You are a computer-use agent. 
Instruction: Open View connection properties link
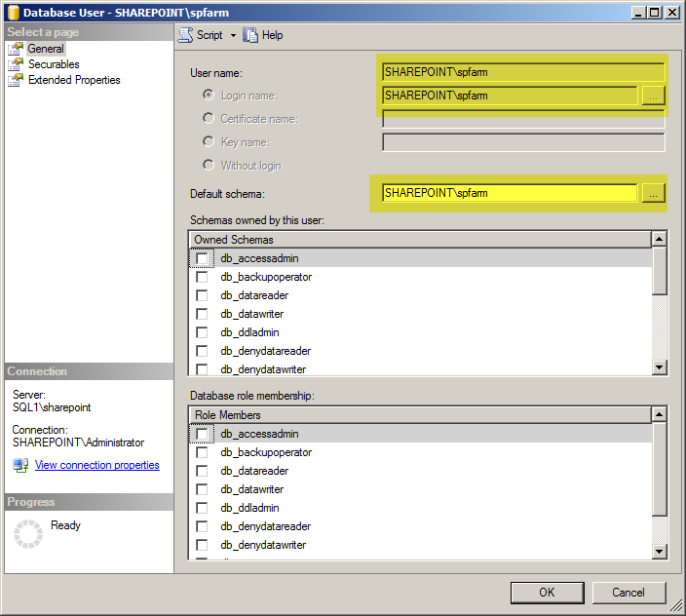pos(97,465)
